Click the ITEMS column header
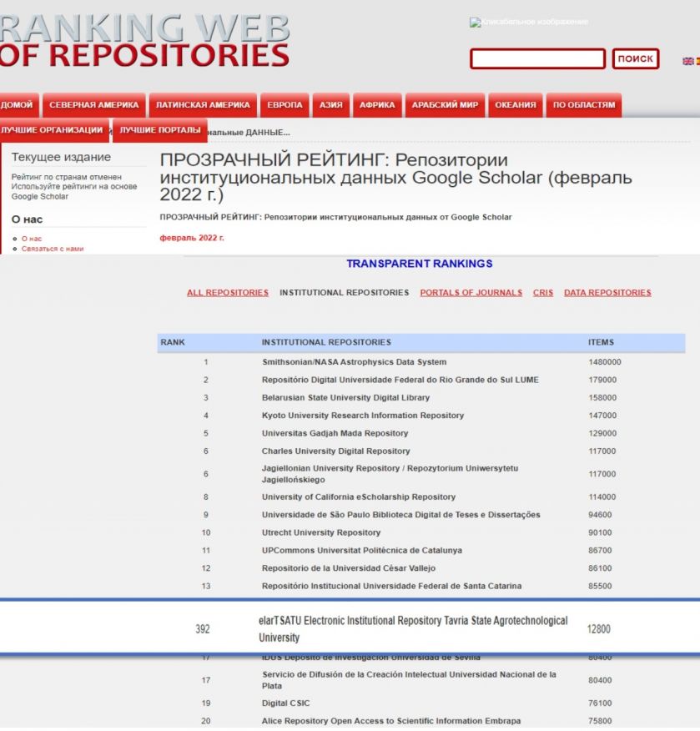Screen dimensions: 700x731 click(x=601, y=342)
